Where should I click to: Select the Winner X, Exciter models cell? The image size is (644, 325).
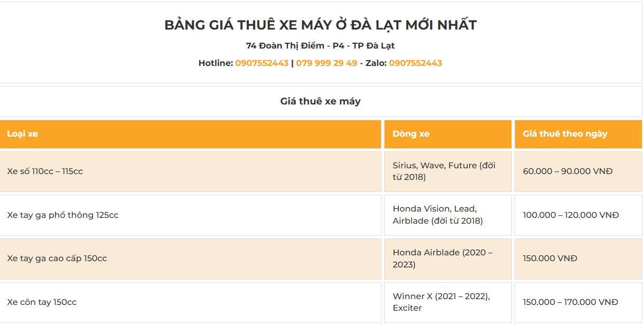pos(441,302)
